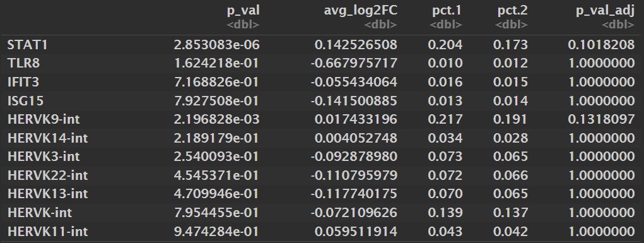Viewport: 644px width, 243px height.
Task: Click avg_log2FC value -0.110795979
Action: [x=354, y=175]
